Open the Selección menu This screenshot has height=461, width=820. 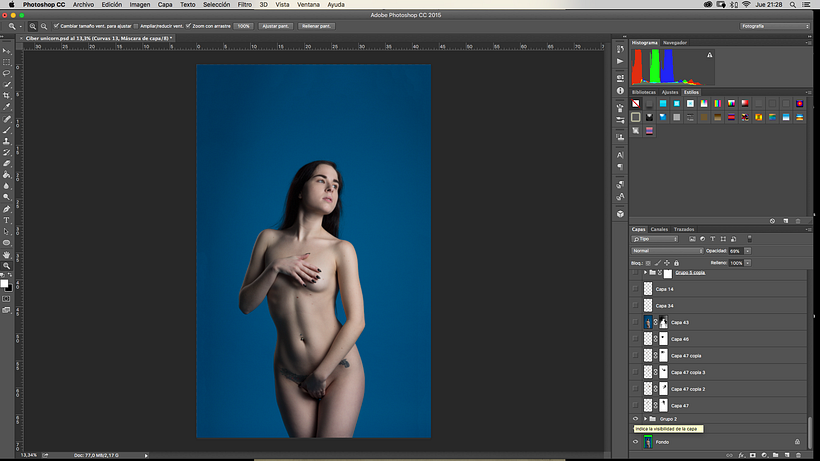coord(217,4)
